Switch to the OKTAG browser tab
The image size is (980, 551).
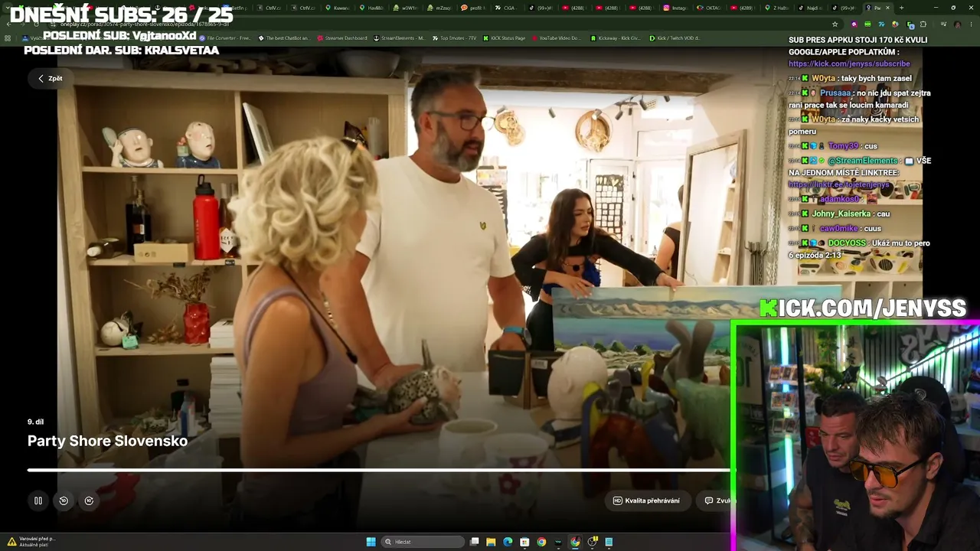[x=709, y=8]
